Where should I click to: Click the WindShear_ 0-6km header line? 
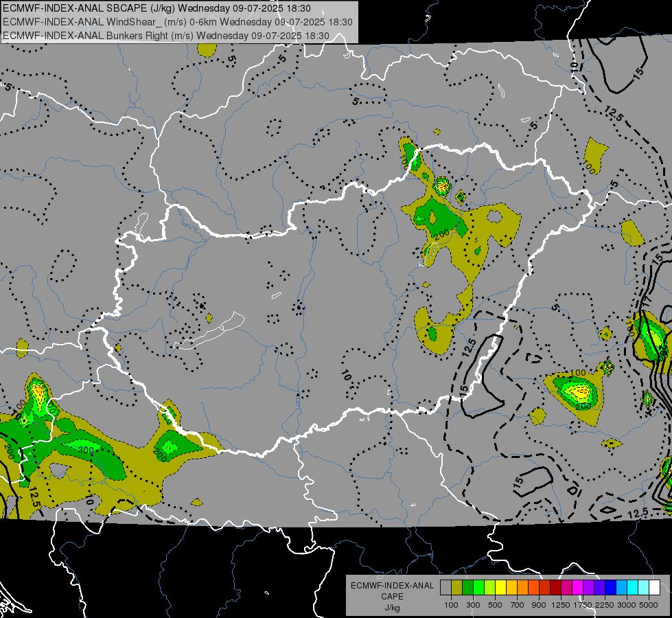tap(177, 22)
